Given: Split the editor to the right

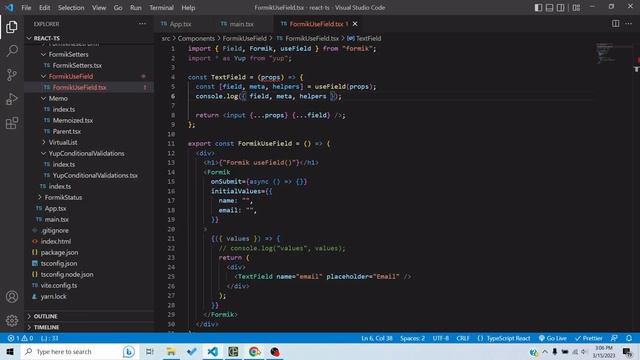Looking at the screenshot, I should point(616,24).
